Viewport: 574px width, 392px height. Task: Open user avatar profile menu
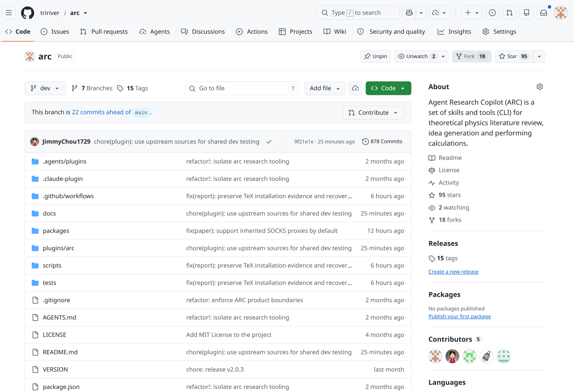[561, 13]
